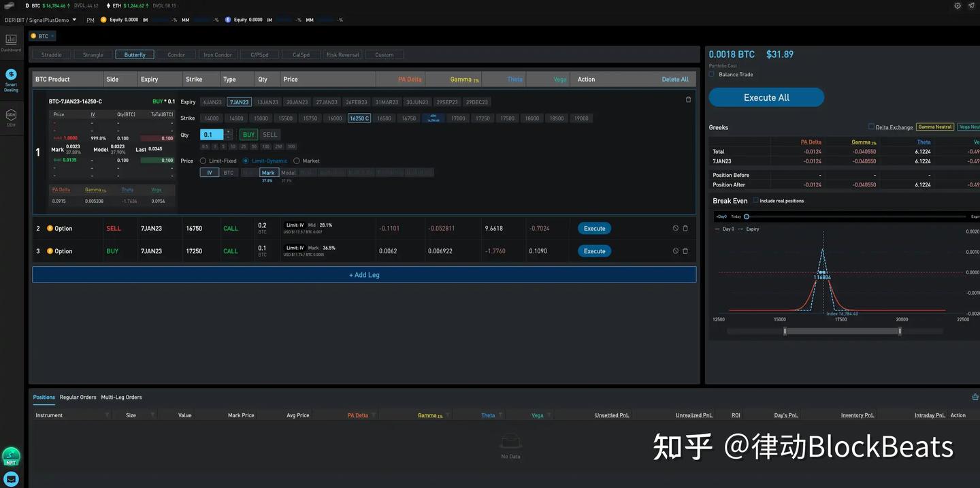Select the Risk Reversal strategy tab
Image resolution: width=980 pixels, height=488 pixels.
coord(342,54)
